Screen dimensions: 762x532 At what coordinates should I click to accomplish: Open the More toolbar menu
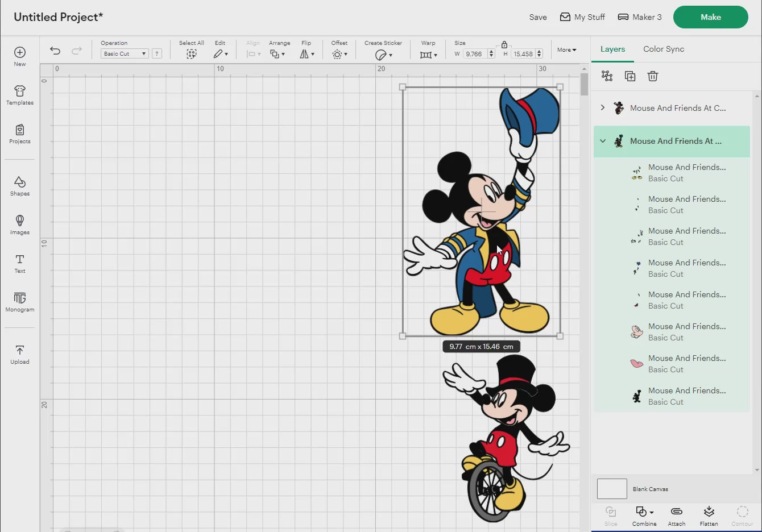tap(566, 50)
